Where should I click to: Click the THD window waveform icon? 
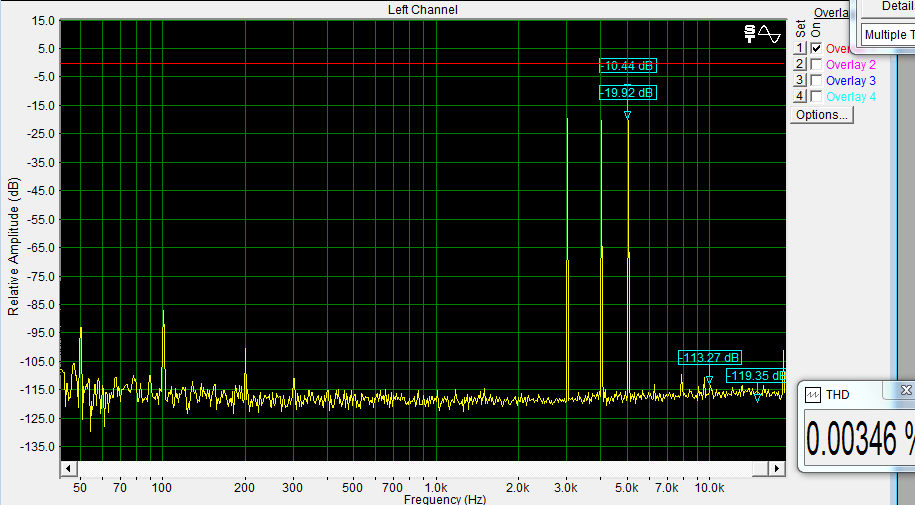(813, 395)
